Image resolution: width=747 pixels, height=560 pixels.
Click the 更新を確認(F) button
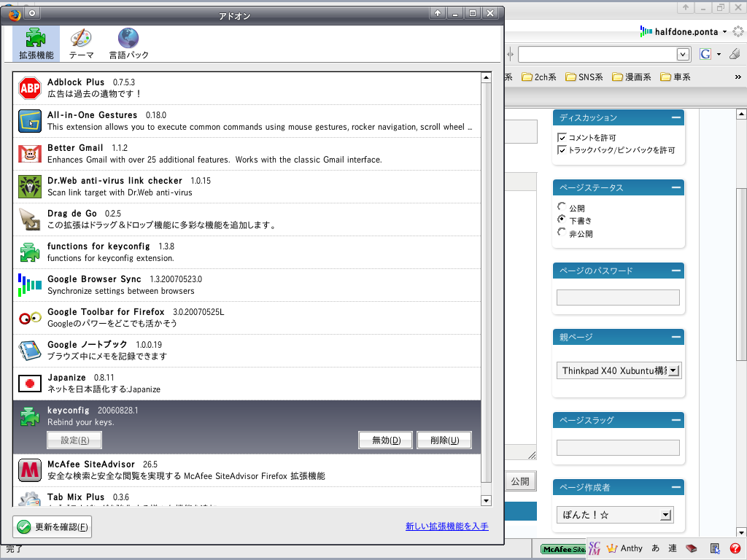tap(53, 526)
